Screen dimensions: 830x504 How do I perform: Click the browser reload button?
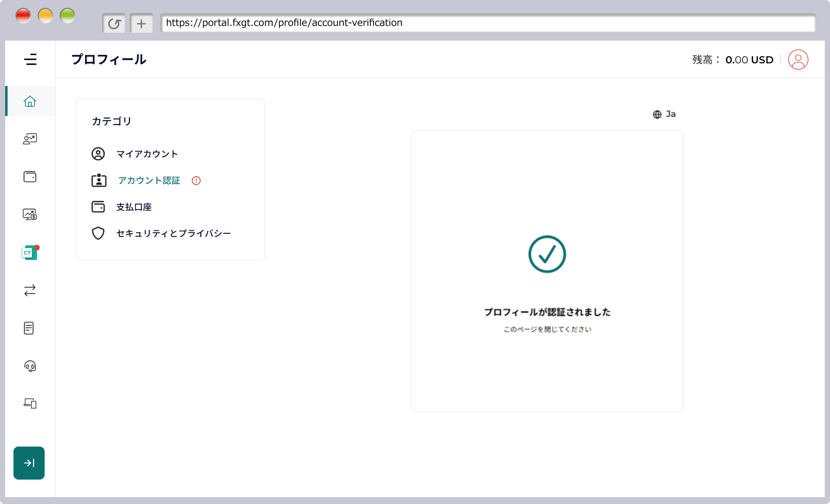(x=114, y=23)
